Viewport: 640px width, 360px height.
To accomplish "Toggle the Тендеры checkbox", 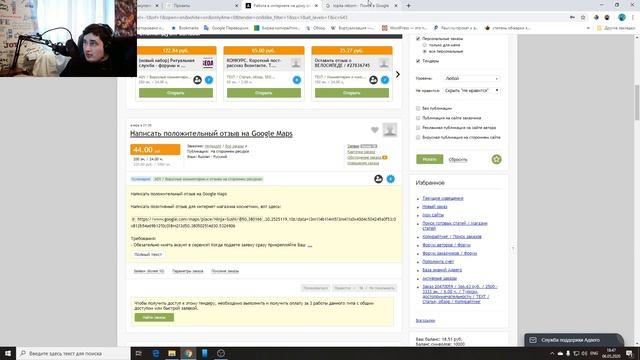I will (418, 61).
